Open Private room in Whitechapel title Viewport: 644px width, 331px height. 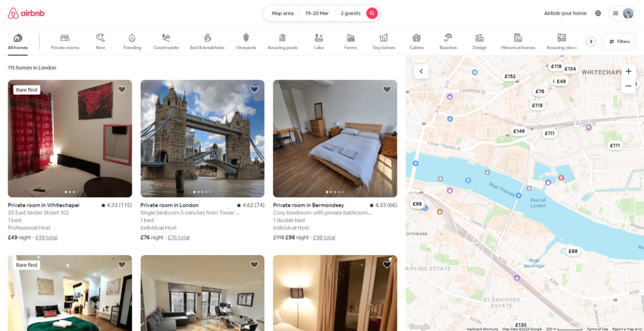pos(43,205)
